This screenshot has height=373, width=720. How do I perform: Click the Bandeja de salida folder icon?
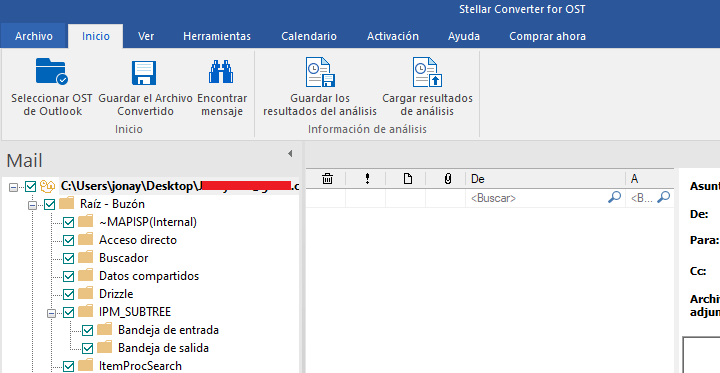click(x=105, y=348)
